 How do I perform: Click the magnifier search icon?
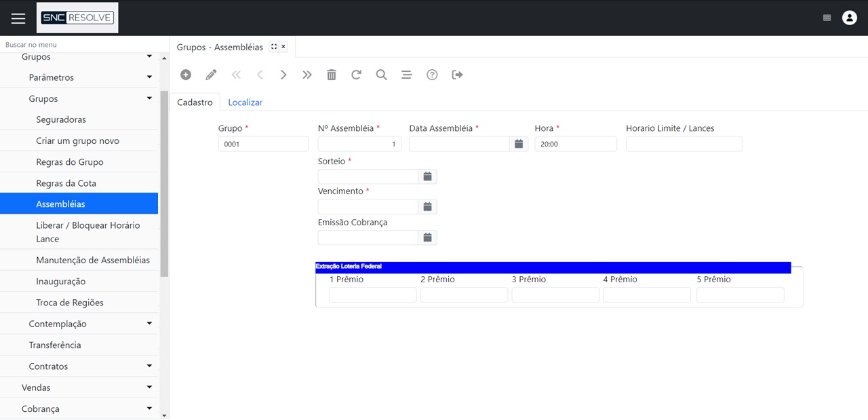point(381,75)
